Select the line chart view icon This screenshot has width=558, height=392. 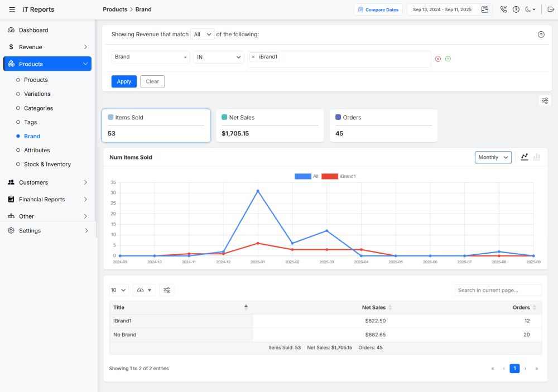(524, 157)
